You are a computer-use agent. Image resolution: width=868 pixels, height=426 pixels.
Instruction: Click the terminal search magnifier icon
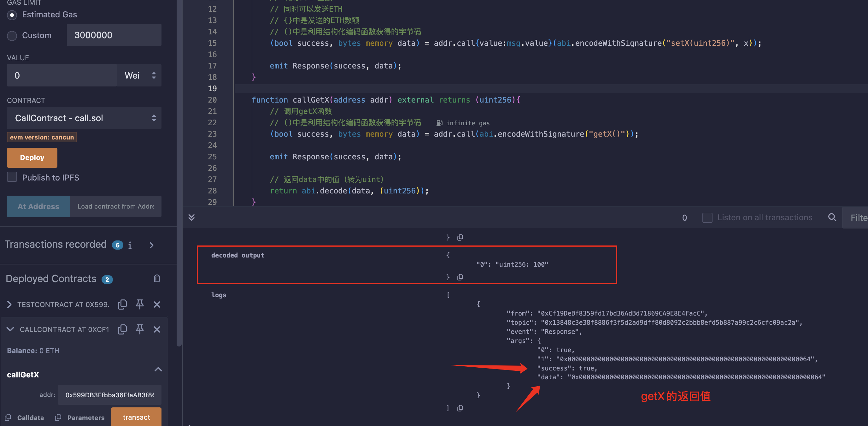pyautogui.click(x=832, y=217)
